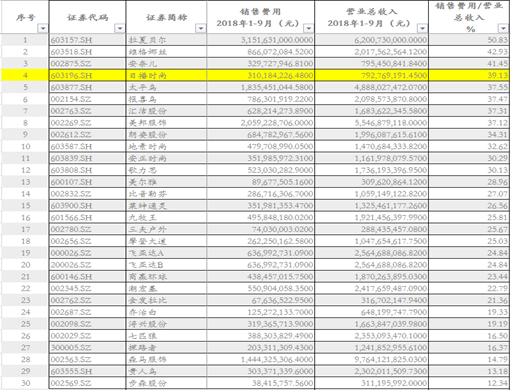The height and width of the screenshot is (390, 511).
Task: Open the 销售费用 column filter dropdown
Action: tap(309, 28)
